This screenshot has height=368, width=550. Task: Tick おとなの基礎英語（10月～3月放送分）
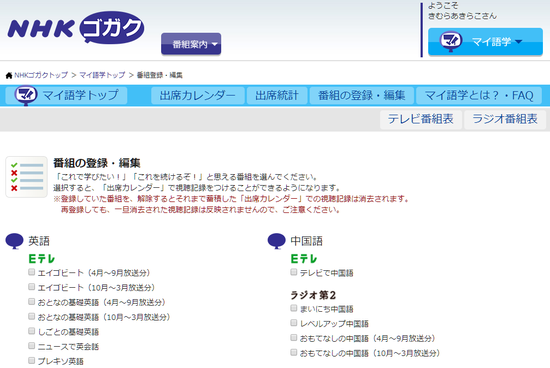[32, 316]
